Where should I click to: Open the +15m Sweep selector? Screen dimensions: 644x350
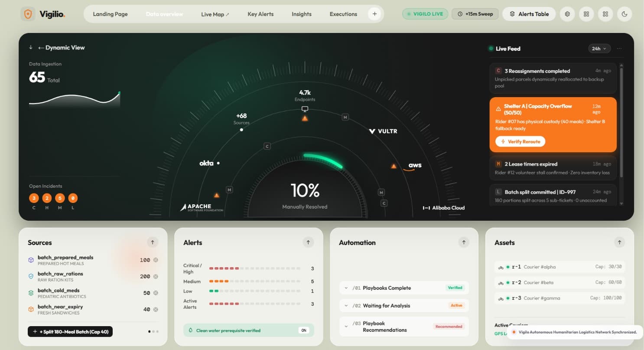[475, 14]
